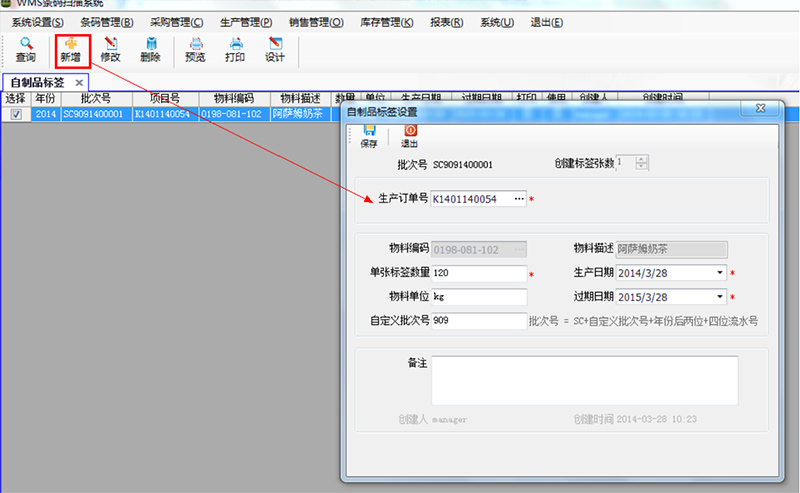This screenshot has width=800, height=493.
Task: Click 退出 exit icon in dialog
Action: pyautogui.click(x=409, y=136)
